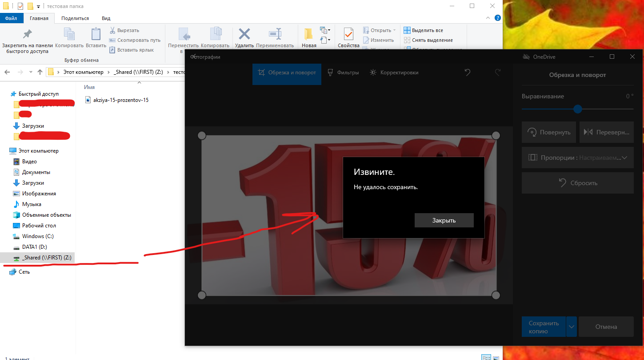This screenshot has height=360, width=644.
Task: Open Explorer help question mark icon
Action: click(497, 18)
